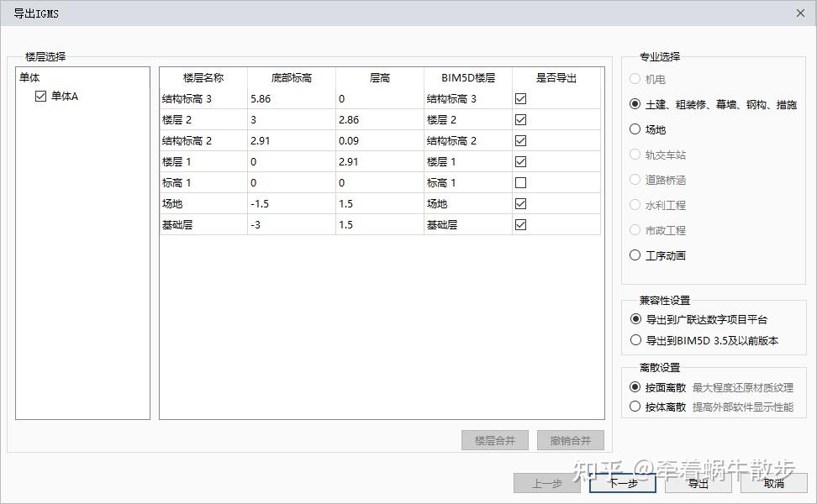Viewport: 817px width, 504px height.
Task: Disable export for the 场地 floor
Action: [521, 202]
